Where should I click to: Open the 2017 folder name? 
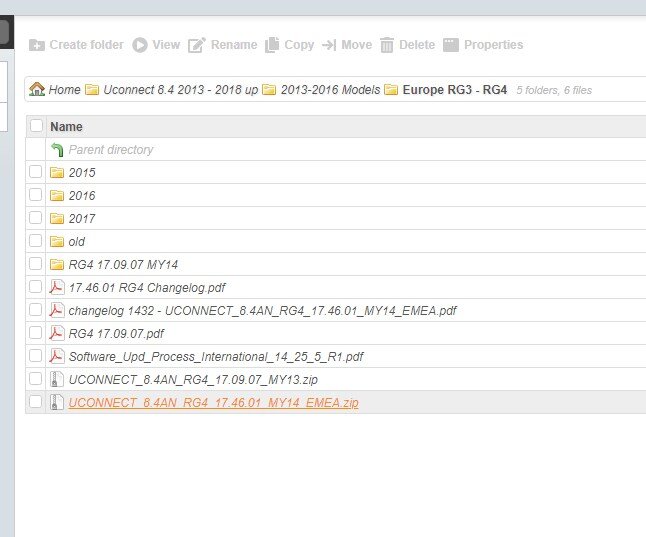pos(82,218)
